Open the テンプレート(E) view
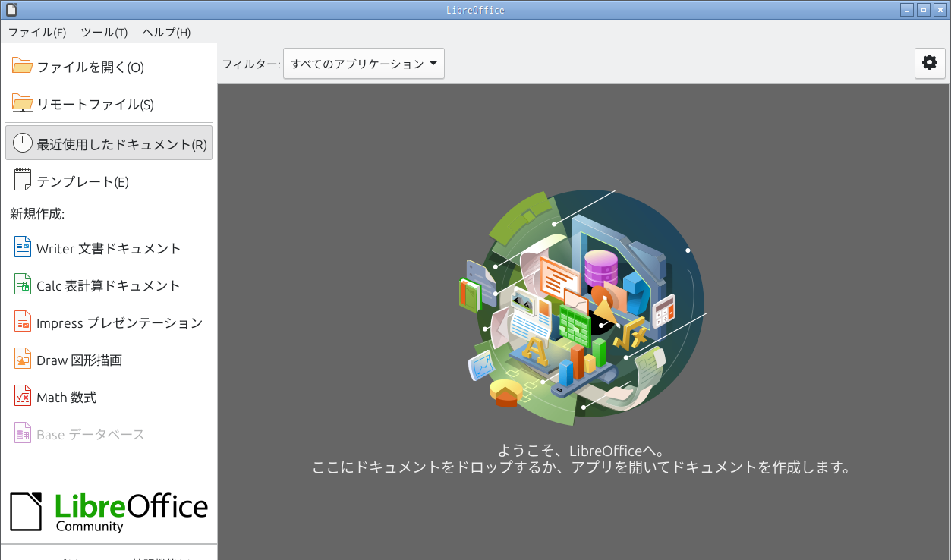Viewport: 951px width, 560px height. pos(109,181)
